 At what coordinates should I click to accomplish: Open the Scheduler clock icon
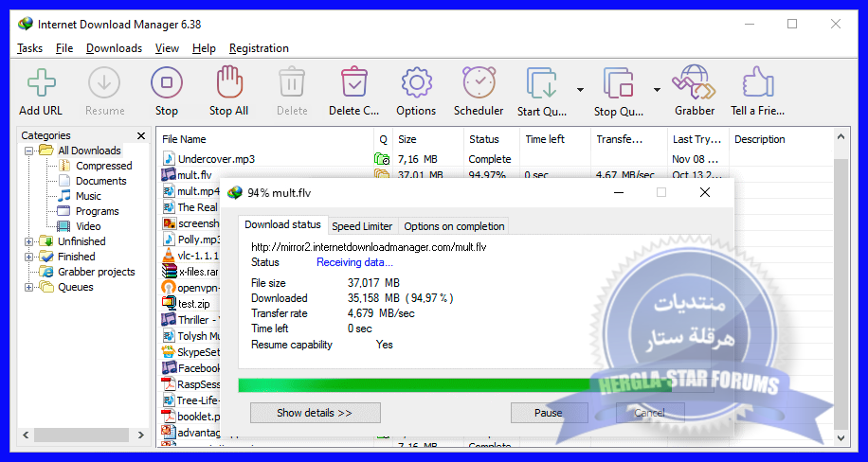(479, 82)
